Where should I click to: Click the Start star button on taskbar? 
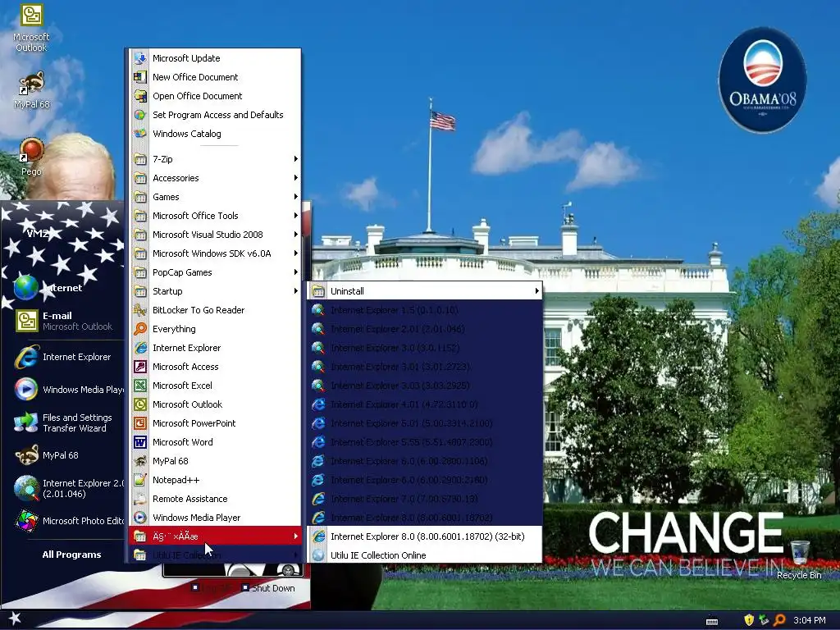tap(15, 619)
